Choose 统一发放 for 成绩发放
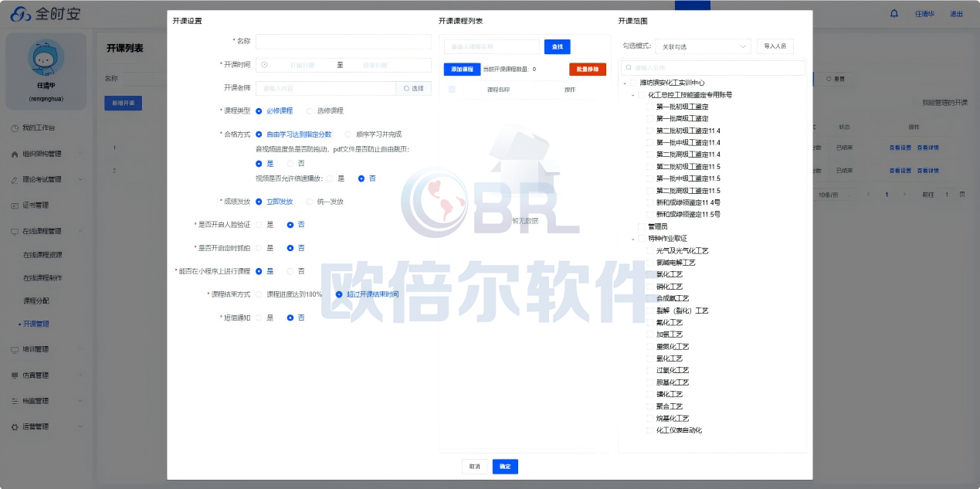Viewport: 980px width, 489px height. click(310, 202)
